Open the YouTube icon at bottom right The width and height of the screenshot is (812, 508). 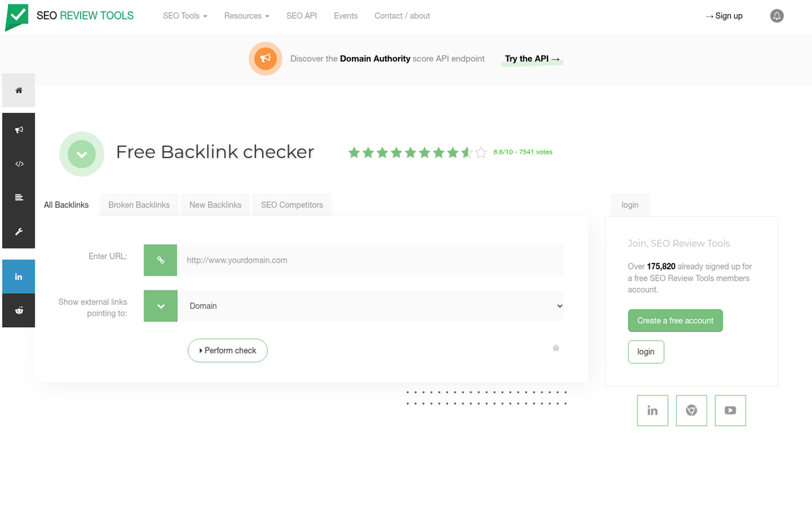pyautogui.click(x=730, y=410)
